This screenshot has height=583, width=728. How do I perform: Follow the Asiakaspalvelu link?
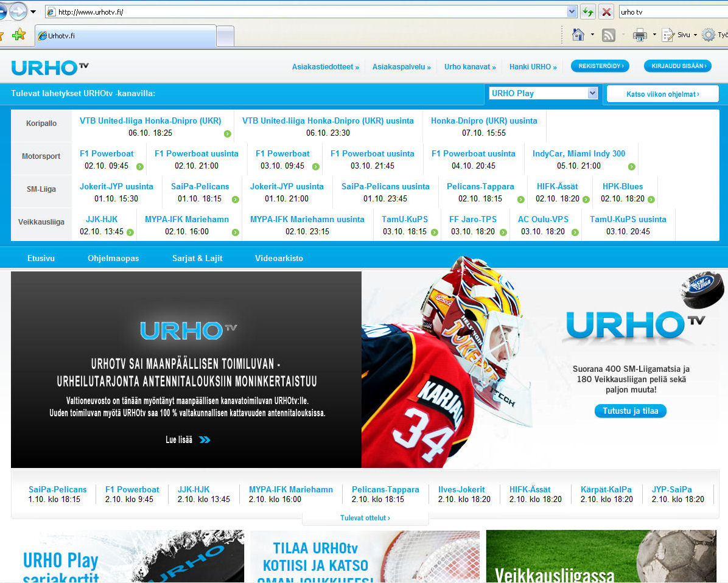401,67
